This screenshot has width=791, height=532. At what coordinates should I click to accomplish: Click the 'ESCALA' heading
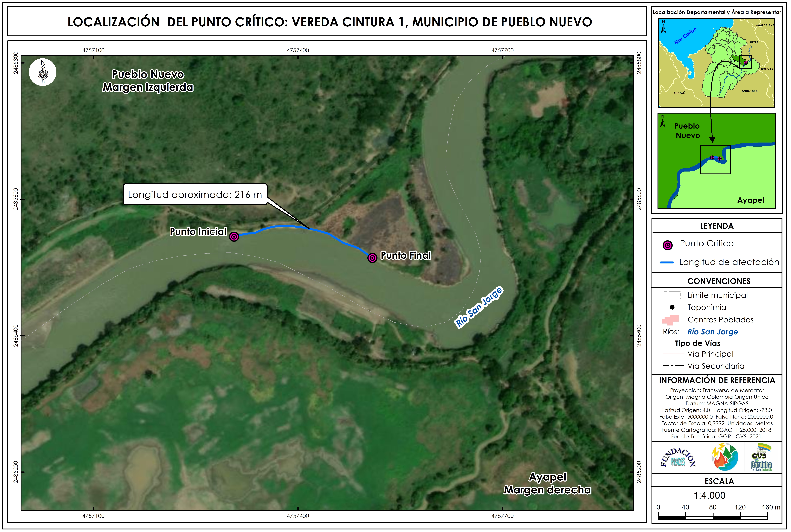click(719, 481)
